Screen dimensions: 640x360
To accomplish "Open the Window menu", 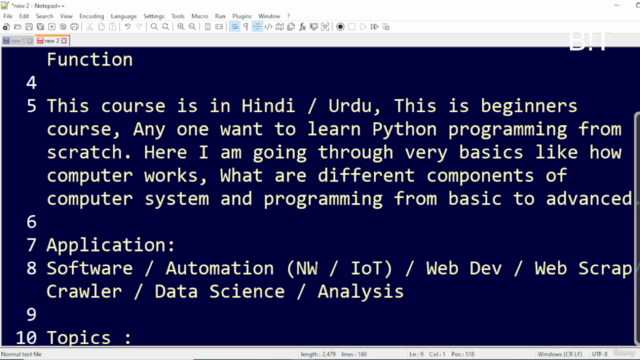I will 269,16.
